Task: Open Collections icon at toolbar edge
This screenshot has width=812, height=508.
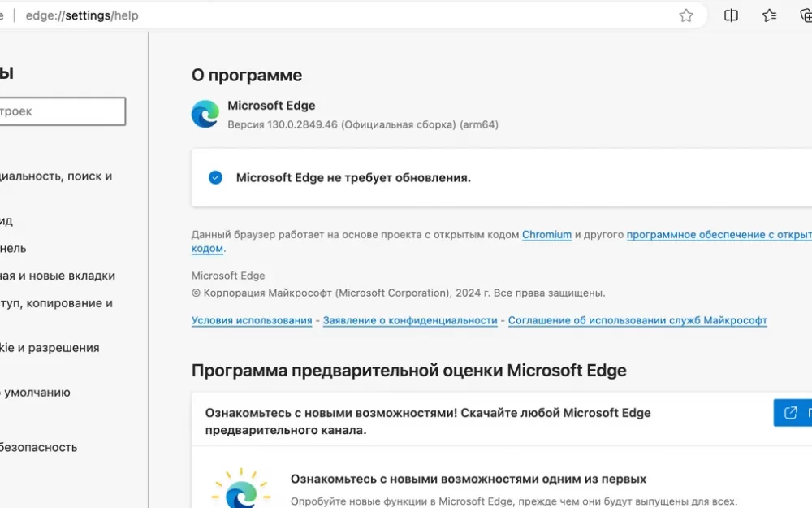Action: [x=806, y=15]
